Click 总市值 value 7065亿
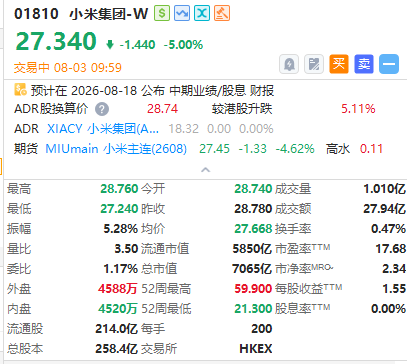Image resolution: width=407 pixels, height=364 pixels. (x=252, y=269)
